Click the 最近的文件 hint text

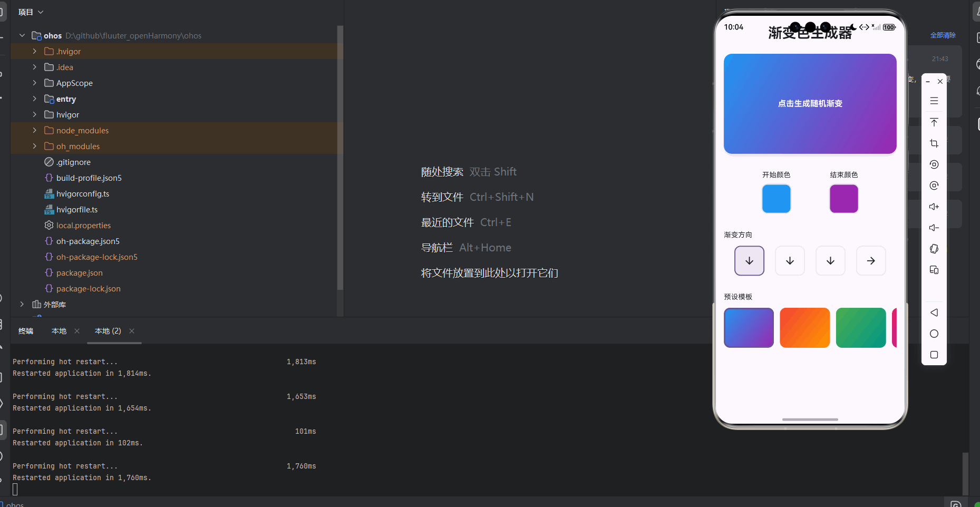click(448, 222)
